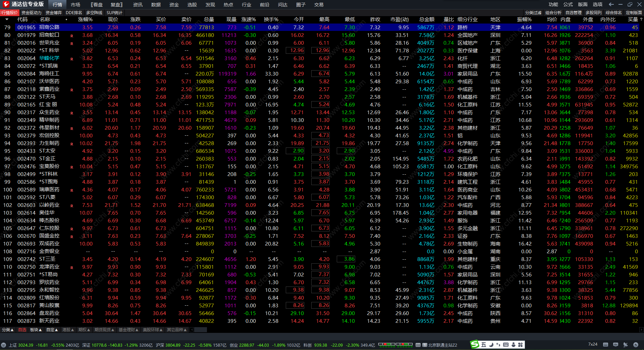Click the small dot next to 名称 header
Image resolution: width=644 pixels, height=350 pixels.
(66, 19)
